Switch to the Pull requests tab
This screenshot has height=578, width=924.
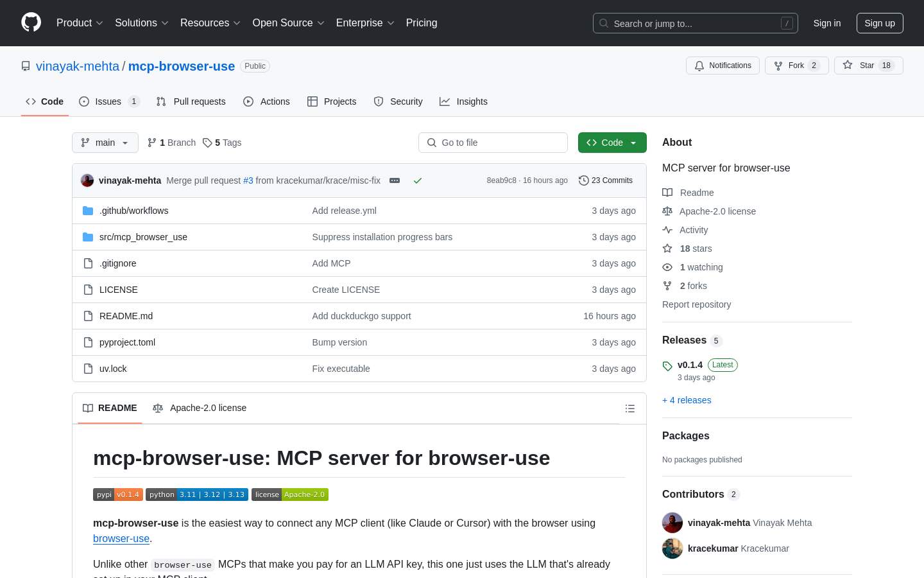pos(191,101)
